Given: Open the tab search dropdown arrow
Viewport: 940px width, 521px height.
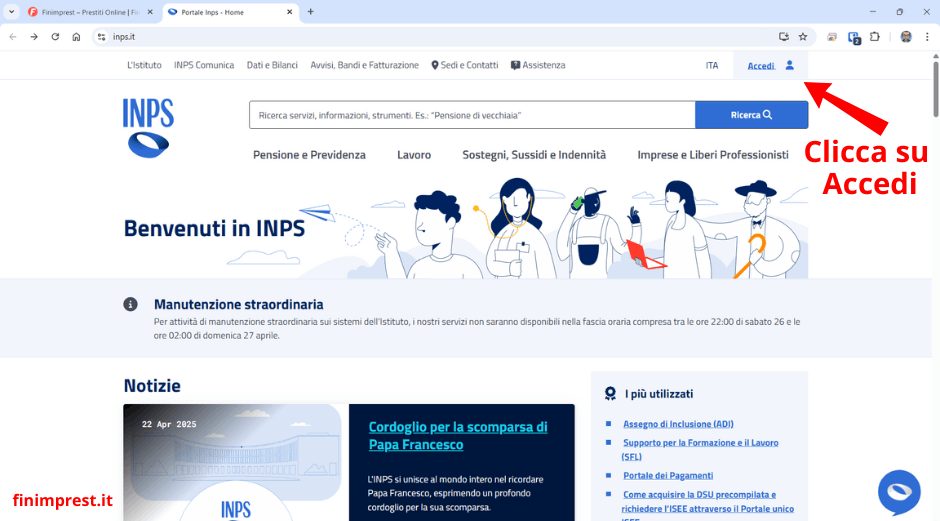Looking at the screenshot, I should click(11, 11).
